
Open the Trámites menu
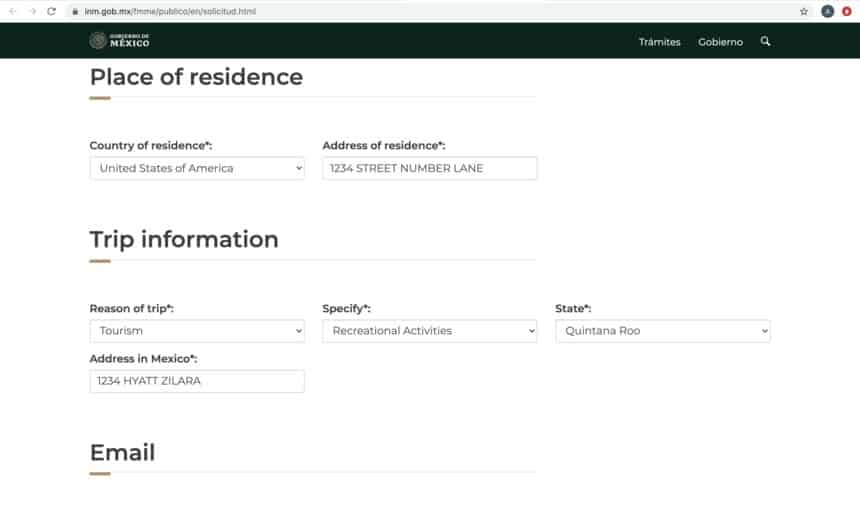click(x=659, y=42)
